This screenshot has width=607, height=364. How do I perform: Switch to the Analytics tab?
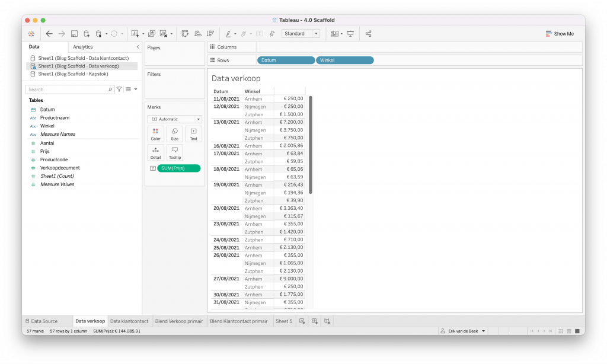click(83, 47)
